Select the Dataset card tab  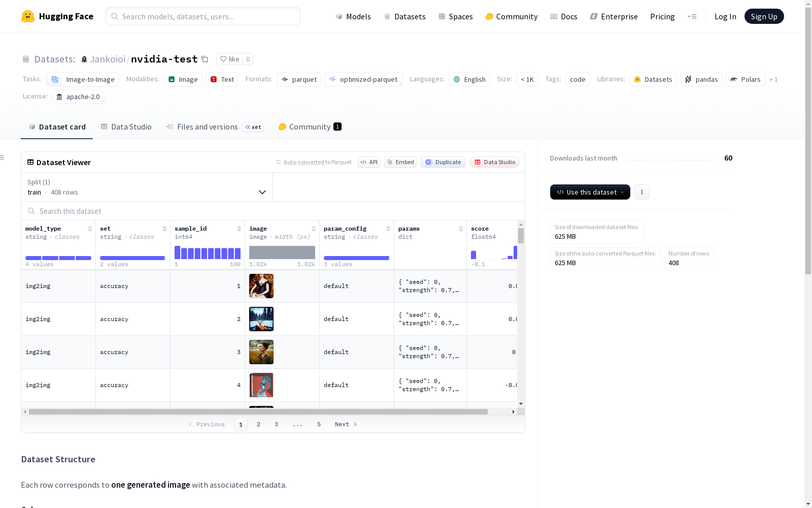(57, 127)
